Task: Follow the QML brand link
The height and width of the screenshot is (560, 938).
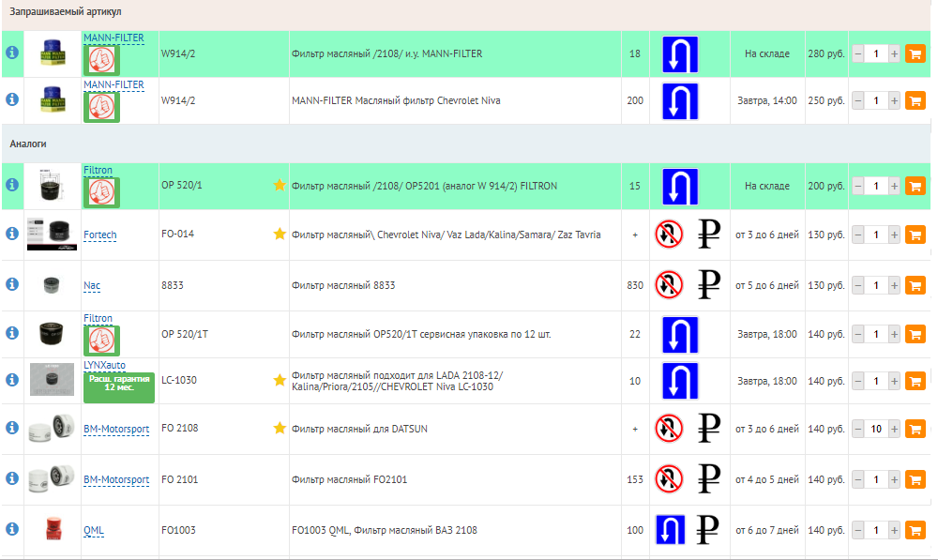Action: click(94, 530)
